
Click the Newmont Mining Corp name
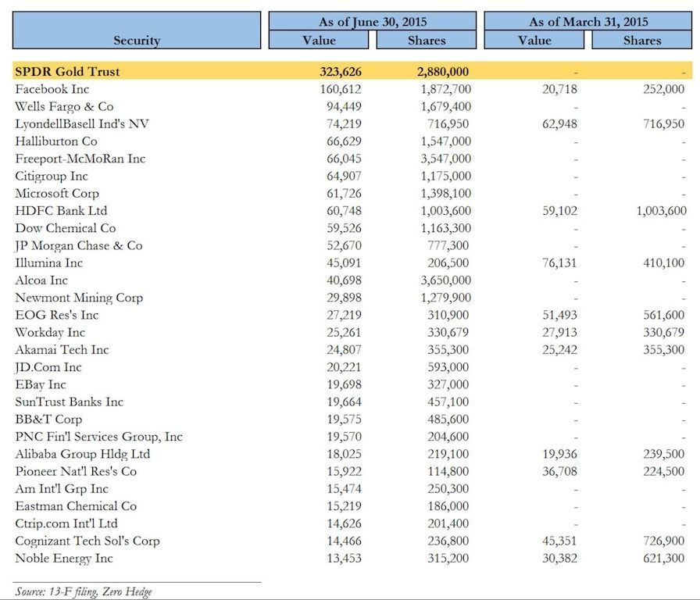click(x=79, y=298)
